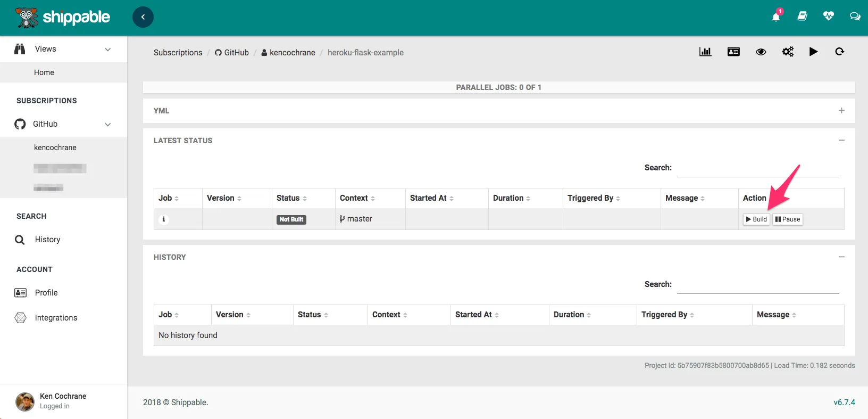
Task: Sort History table by Started At
Action: pos(500,315)
